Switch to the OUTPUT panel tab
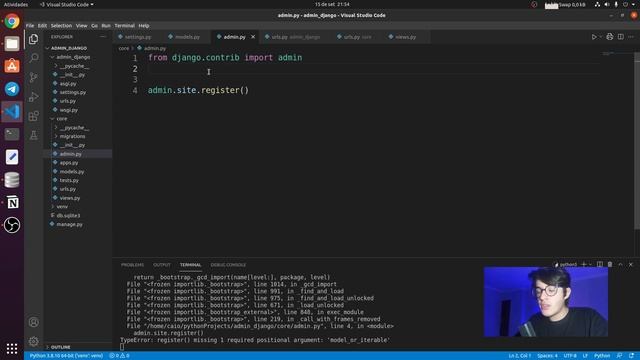This screenshot has height=360, width=640. pos(162,265)
